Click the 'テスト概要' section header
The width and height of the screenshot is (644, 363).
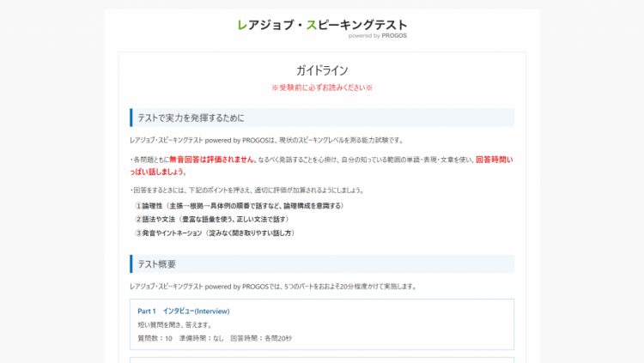(x=322, y=264)
